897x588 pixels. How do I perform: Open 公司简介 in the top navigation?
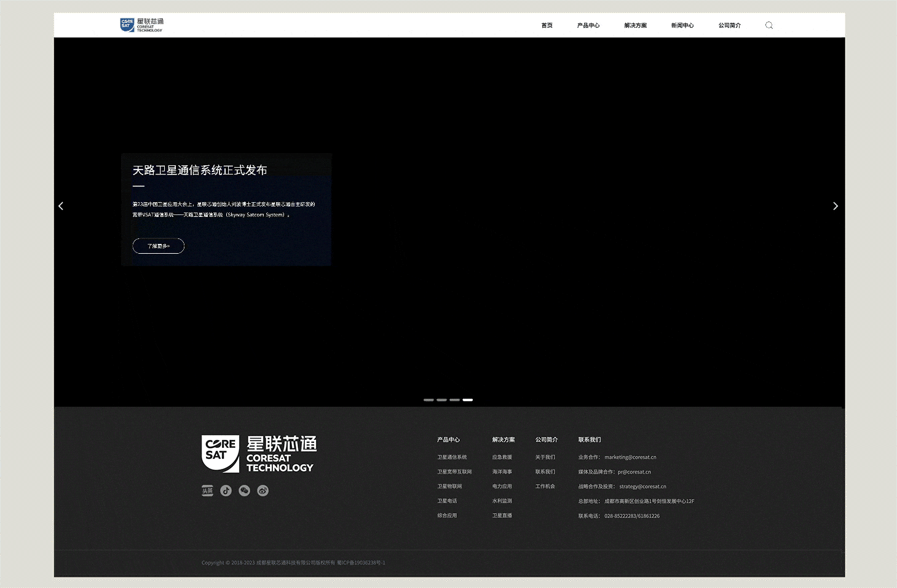click(730, 25)
